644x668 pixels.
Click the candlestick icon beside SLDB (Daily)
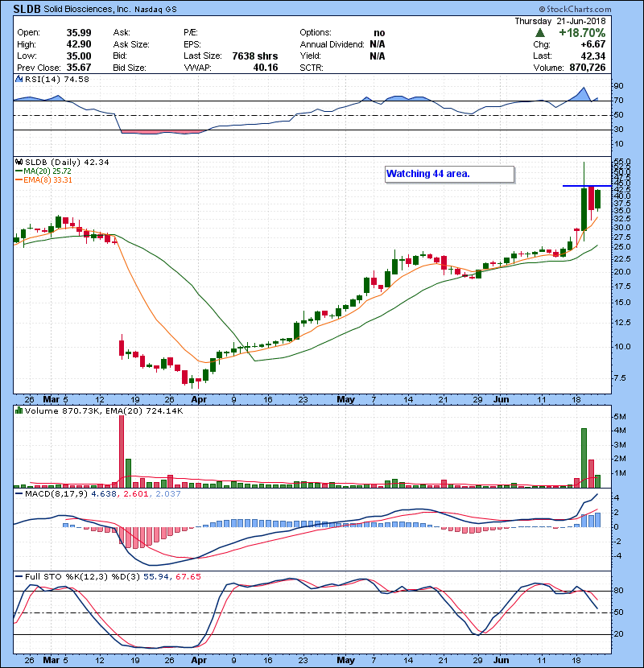[17, 162]
